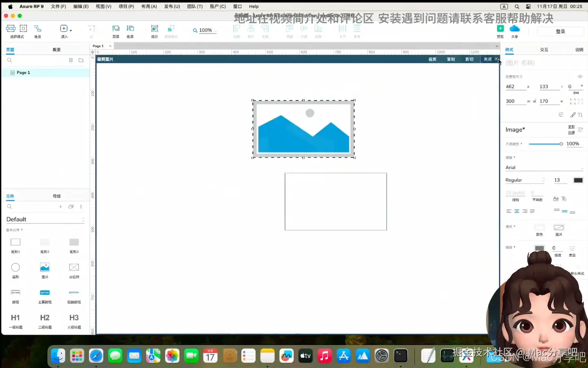Select the intersected selection mode icon

click(11, 28)
